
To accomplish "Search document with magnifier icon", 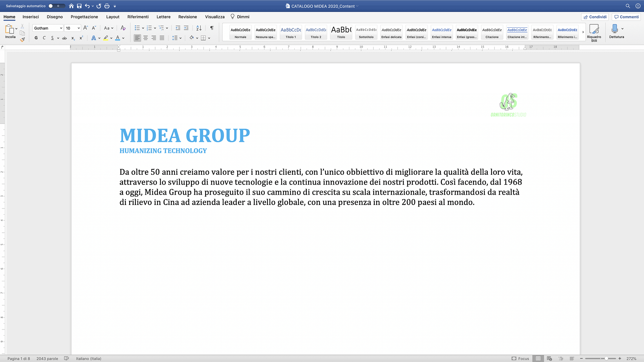I will 628,6.
